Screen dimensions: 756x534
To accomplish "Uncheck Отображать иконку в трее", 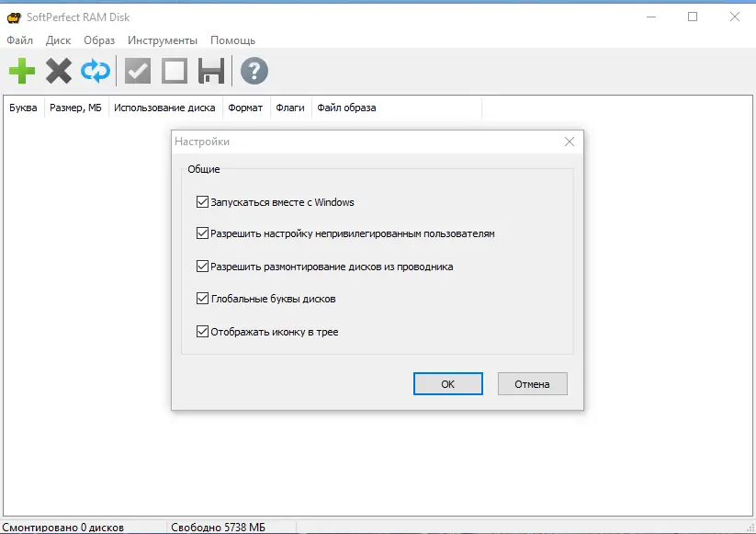I will (202, 332).
